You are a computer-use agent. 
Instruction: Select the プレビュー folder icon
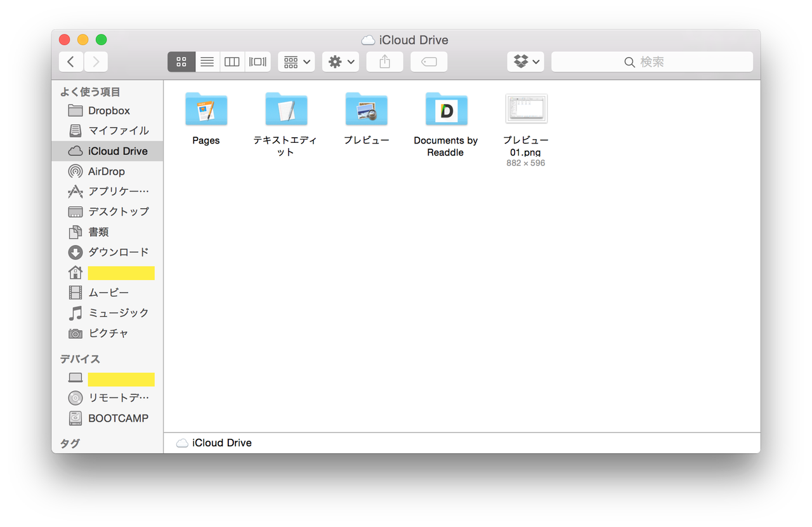coord(366,109)
